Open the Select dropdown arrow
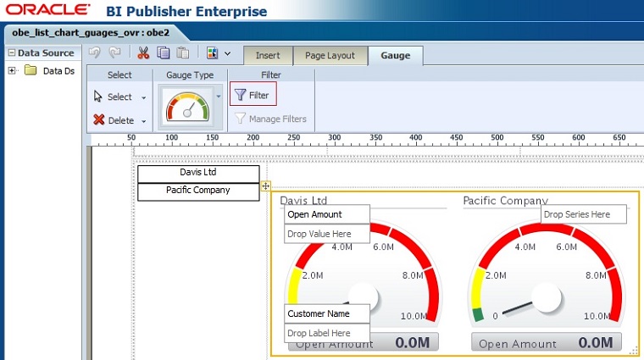The height and width of the screenshot is (360, 644). 144,97
